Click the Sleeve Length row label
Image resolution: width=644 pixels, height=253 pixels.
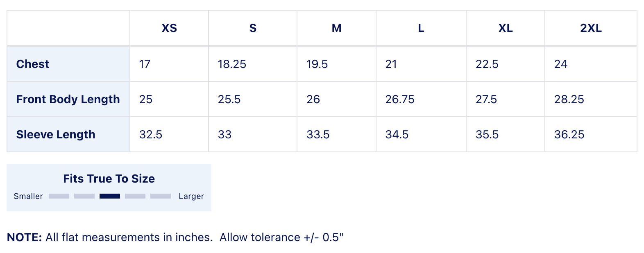56,135
